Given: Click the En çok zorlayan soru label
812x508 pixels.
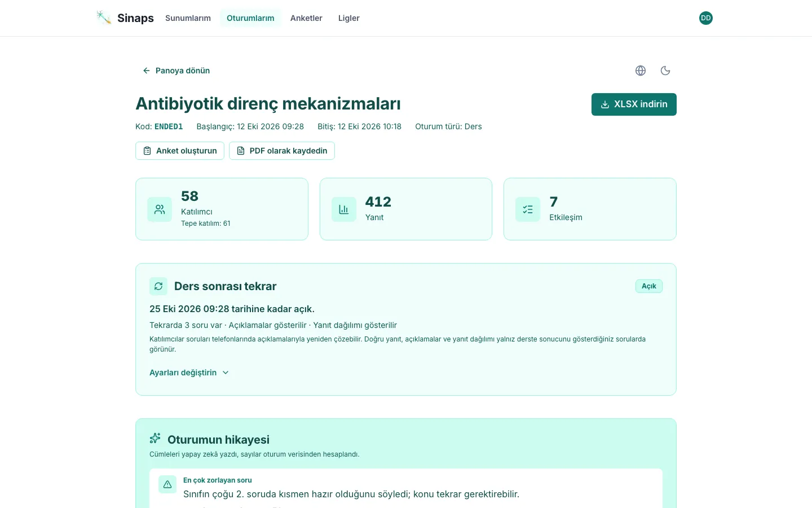Looking at the screenshot, I should 217,480.
